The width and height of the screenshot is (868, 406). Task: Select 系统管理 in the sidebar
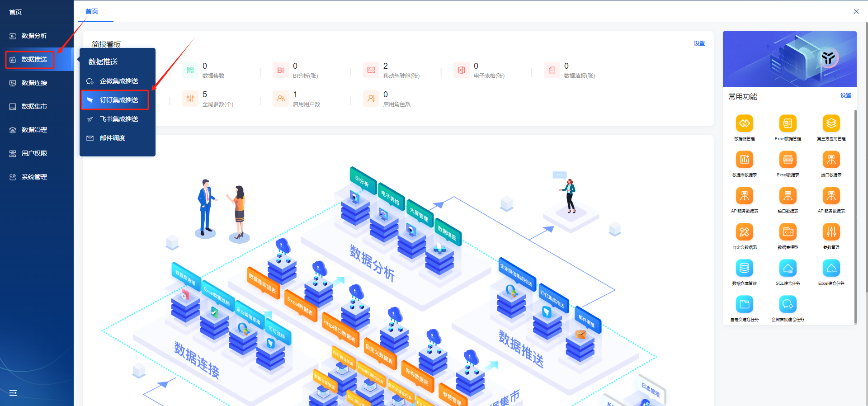click(x=36, y=177)
